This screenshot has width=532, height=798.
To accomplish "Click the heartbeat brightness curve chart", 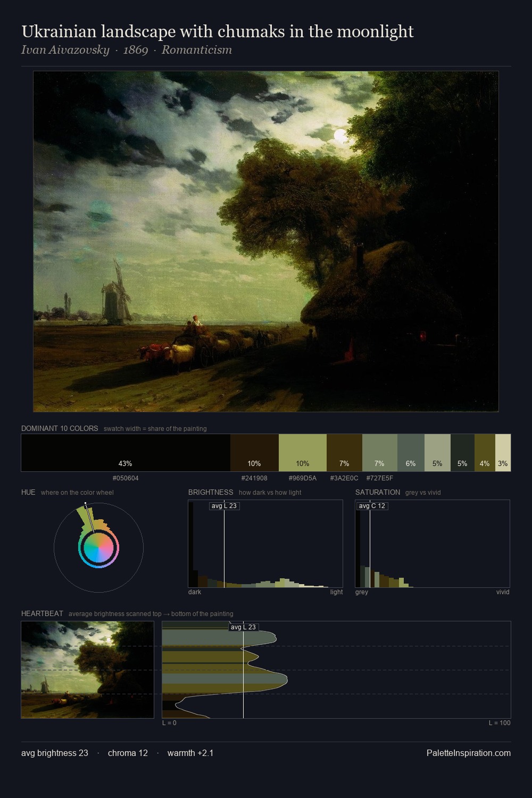I will (336, 670).
